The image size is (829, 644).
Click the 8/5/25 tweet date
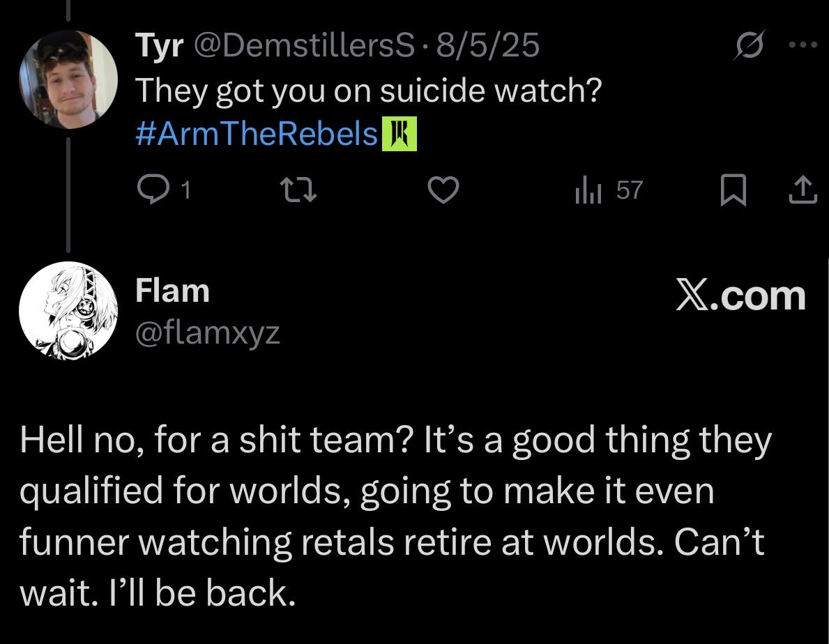487,47
